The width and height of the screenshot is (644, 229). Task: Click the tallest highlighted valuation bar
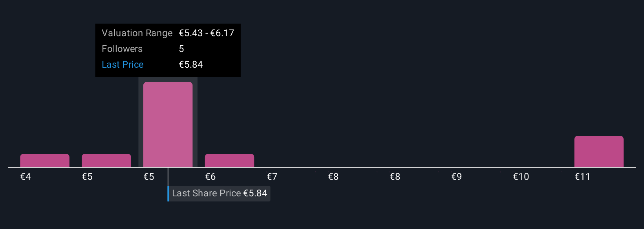(168, 124)
